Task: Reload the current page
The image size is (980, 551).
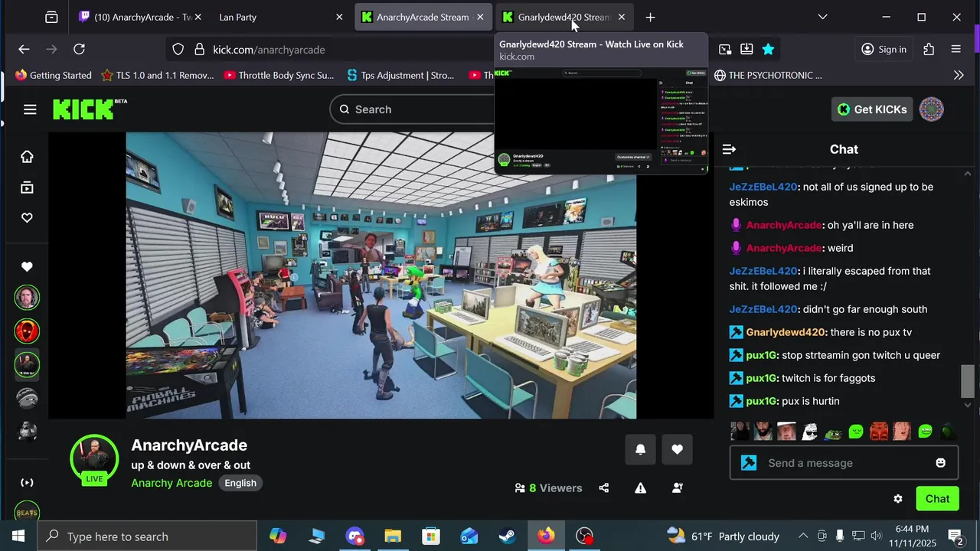Action: pos(79,50)
